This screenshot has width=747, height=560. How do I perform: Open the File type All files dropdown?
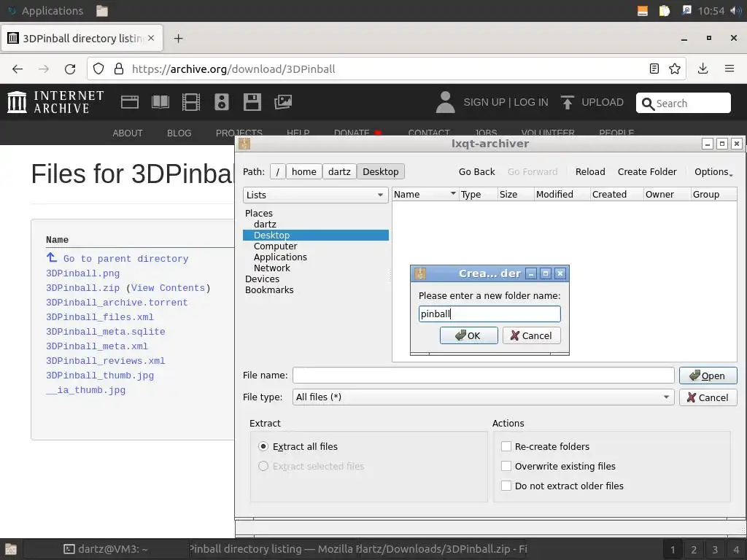[x=483, y=397]
